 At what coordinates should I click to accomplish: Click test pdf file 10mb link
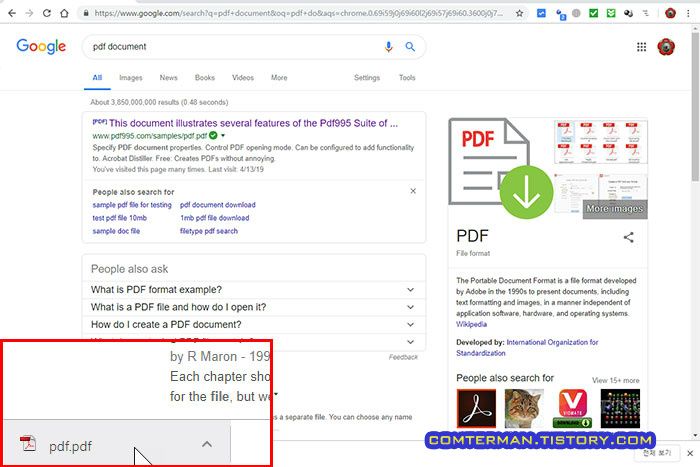(x=120, y=218)
